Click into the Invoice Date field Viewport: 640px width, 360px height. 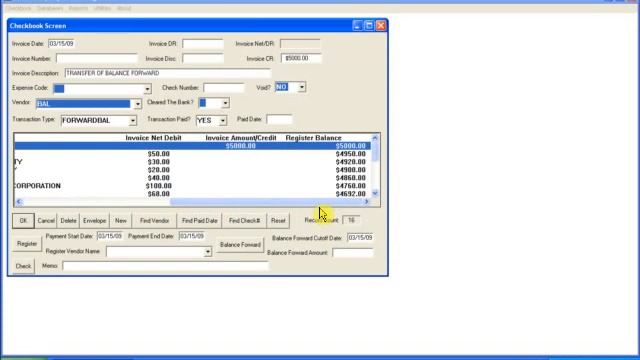coord(62,44)
